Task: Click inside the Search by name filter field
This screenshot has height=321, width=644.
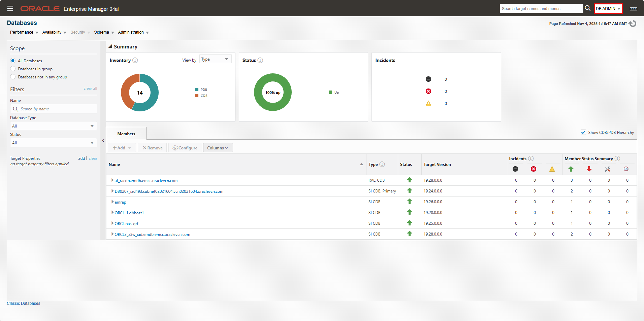Action: click(53, 109)
